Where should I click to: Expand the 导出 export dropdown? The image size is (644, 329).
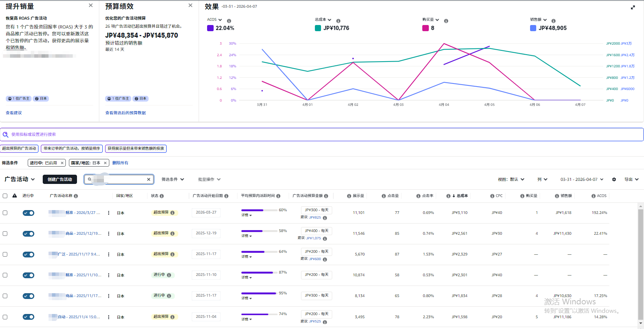click(x=631, y=179)
